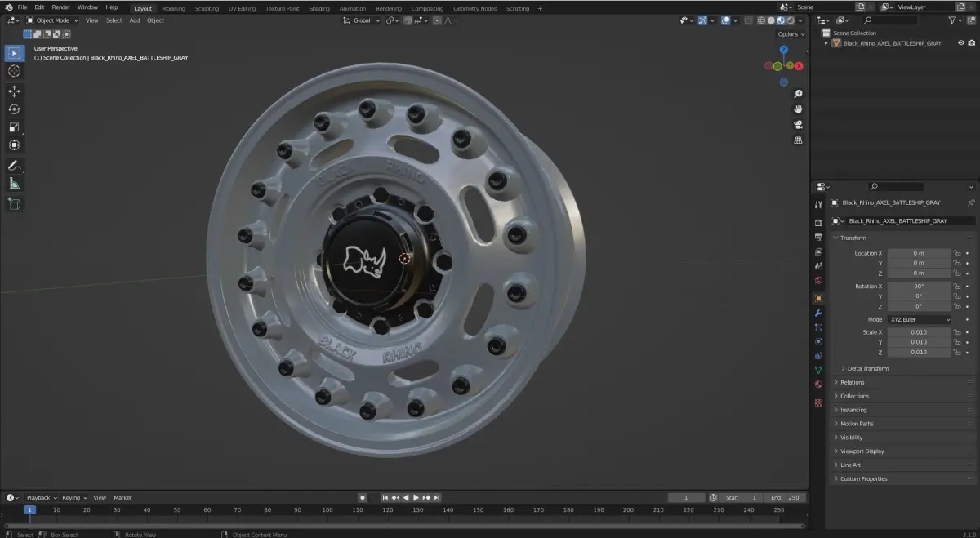Open the Render properties tab
The image size is (980, 538).
[818, 223]
